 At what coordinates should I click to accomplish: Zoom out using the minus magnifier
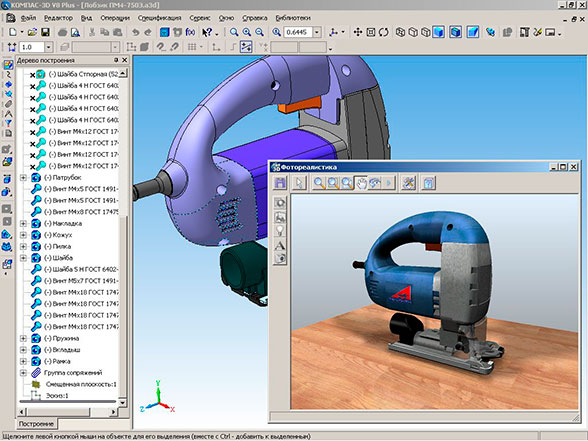coord(260,32)
